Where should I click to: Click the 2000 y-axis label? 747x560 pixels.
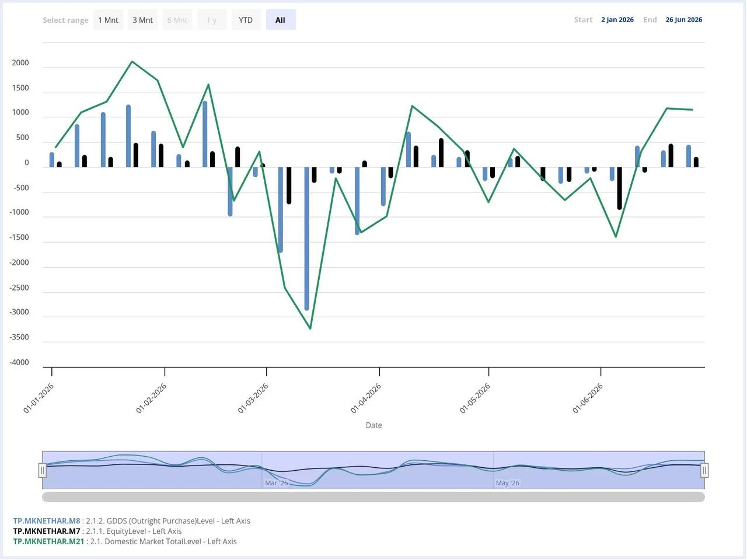coord(20,63)
